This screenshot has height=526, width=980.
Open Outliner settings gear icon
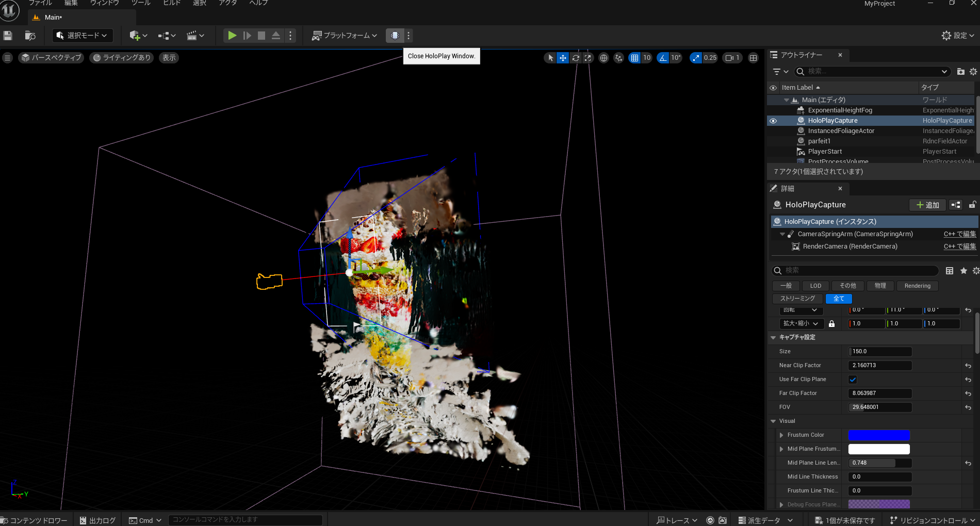click(x=973, y=72)
